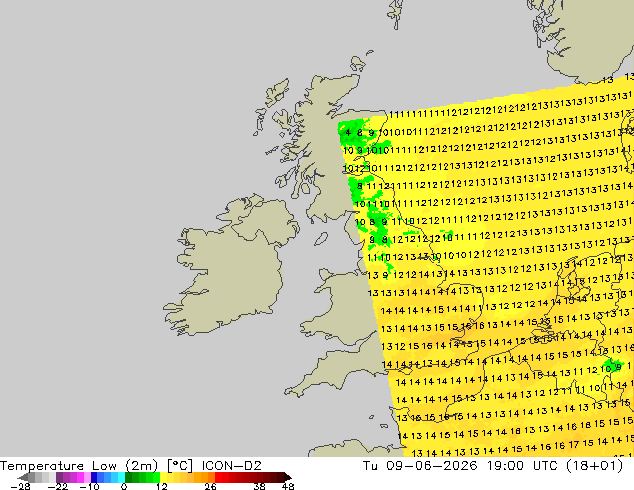Click the darkest green legend swatch

(x=129, y=477)
